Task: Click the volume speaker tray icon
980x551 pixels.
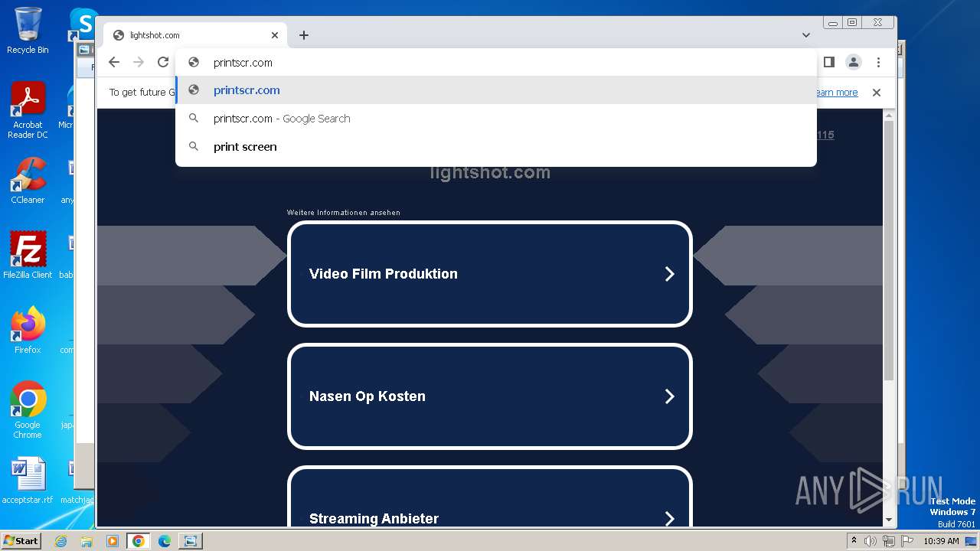Action: pyautogui.click(x=871, y=541)
